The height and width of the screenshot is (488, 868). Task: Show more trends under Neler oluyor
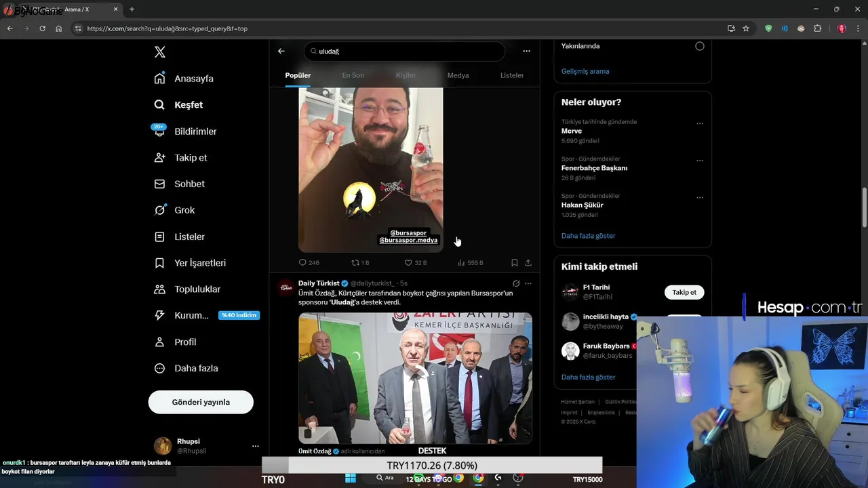pyautogui.click(x=588, y=236)
